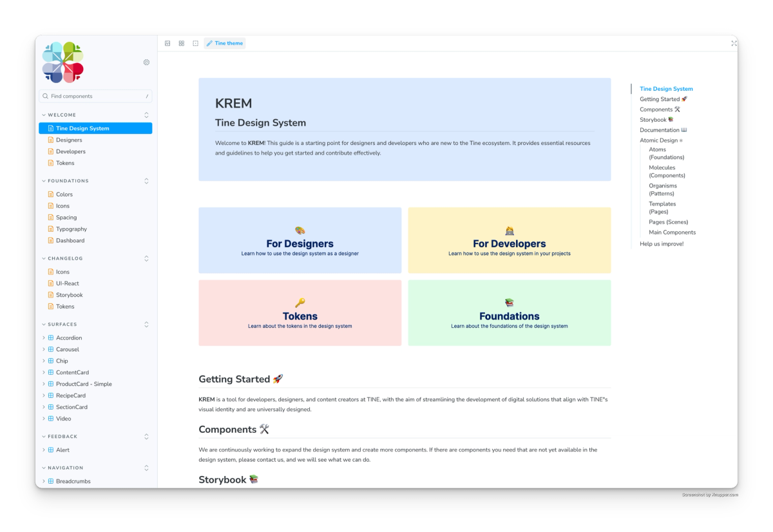Jump to Tine Design System in table of contents
This screenshot has height=532, width=773.
pos(666,89)
